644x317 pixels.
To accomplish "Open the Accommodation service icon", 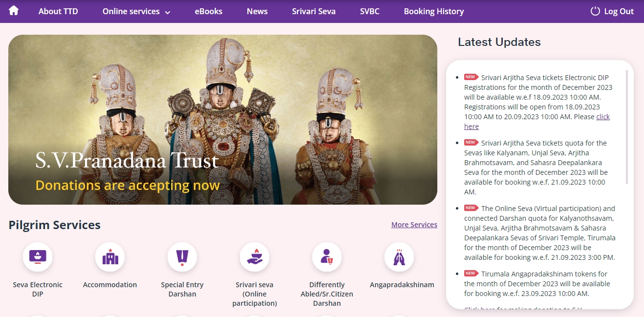I will tap(110, 257).
